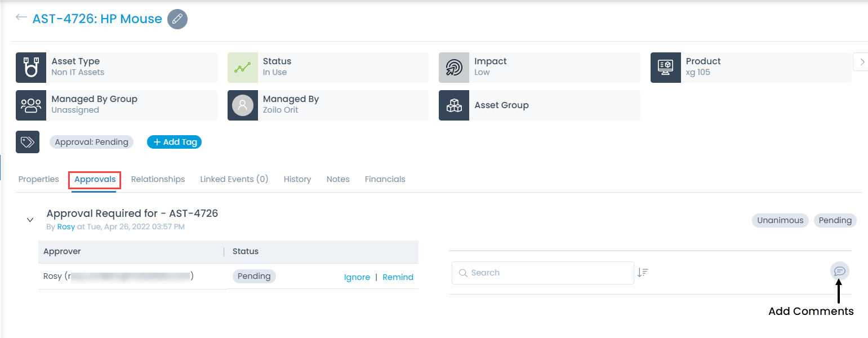Click the Product monitor icon
Image resolution: width=868 pixels, height=338 pixels.
click(665, 68)
